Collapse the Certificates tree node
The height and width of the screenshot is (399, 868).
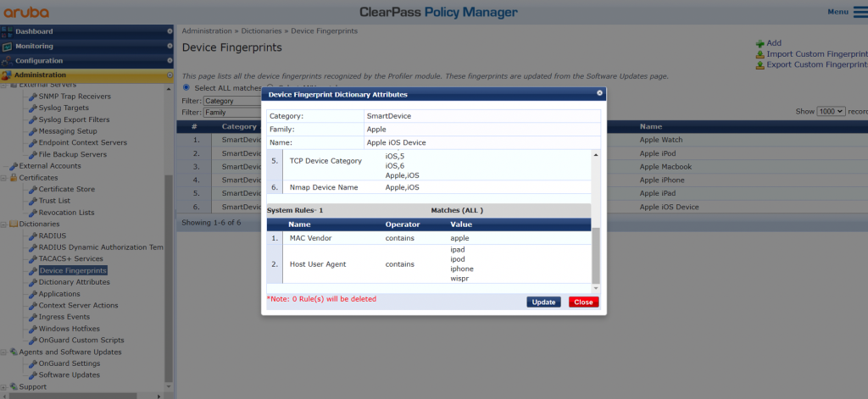(4, 178)
